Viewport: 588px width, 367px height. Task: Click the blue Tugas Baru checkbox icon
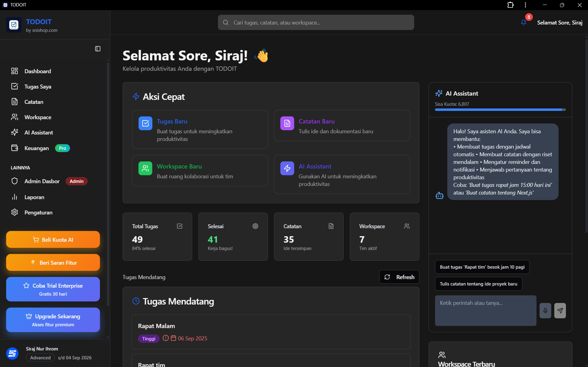(x=145, y=123)
